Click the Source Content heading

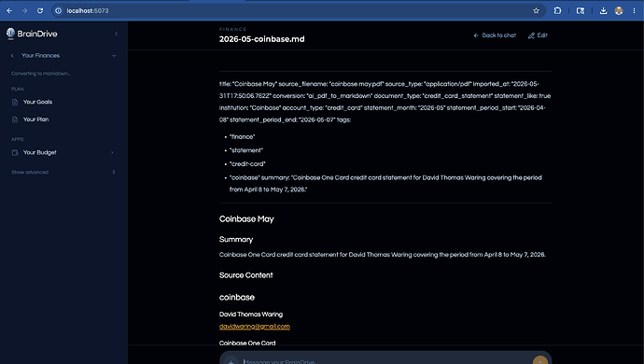(246, 275)
